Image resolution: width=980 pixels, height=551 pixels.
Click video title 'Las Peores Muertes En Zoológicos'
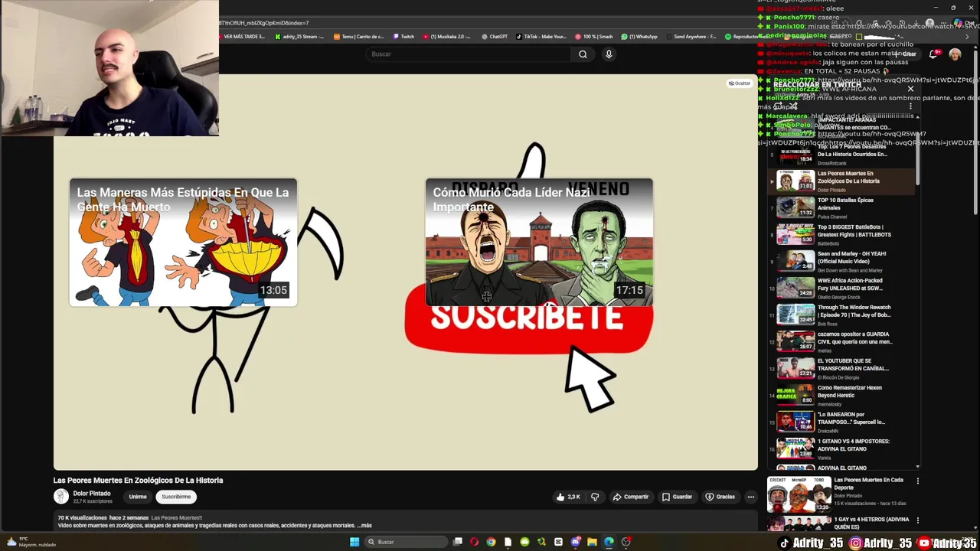coord(138,481)
